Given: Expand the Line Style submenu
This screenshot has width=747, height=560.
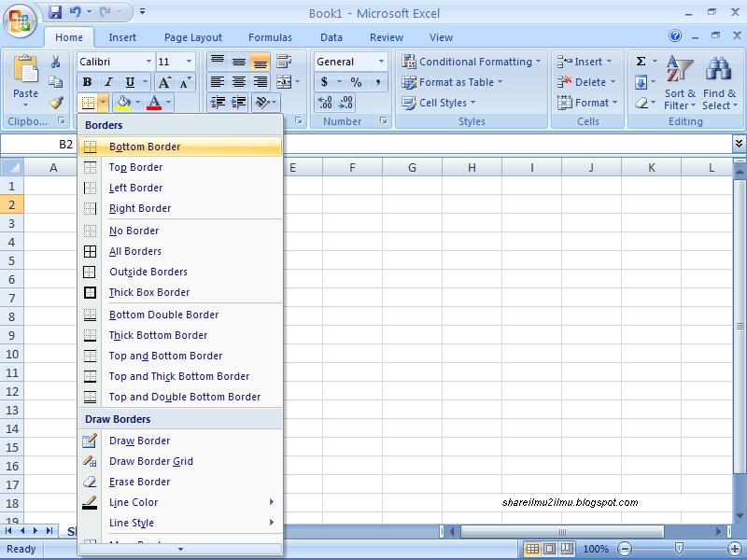Looking at the screenshot, I should (x=181, y=523).
